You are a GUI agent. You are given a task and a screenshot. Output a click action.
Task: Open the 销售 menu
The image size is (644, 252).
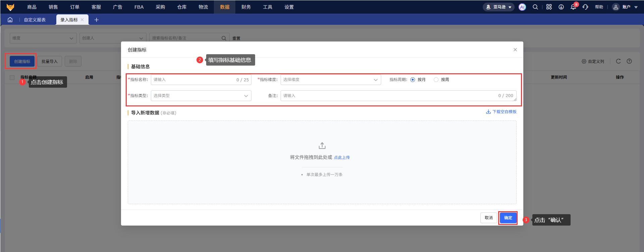point(53,7)
